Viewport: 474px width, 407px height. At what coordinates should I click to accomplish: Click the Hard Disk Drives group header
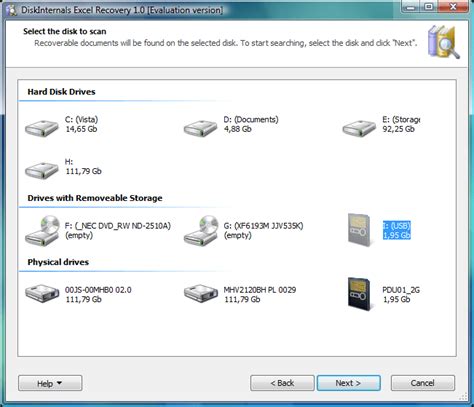[61, 92]
